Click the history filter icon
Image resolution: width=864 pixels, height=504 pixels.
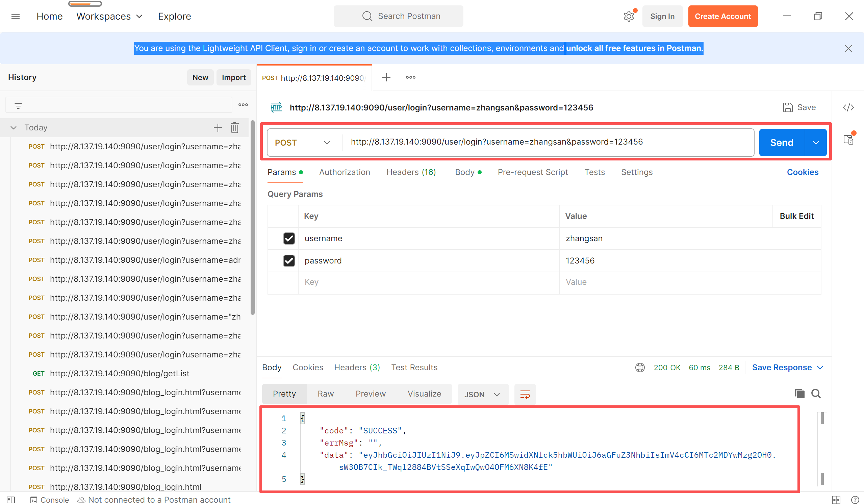point(18,105)
